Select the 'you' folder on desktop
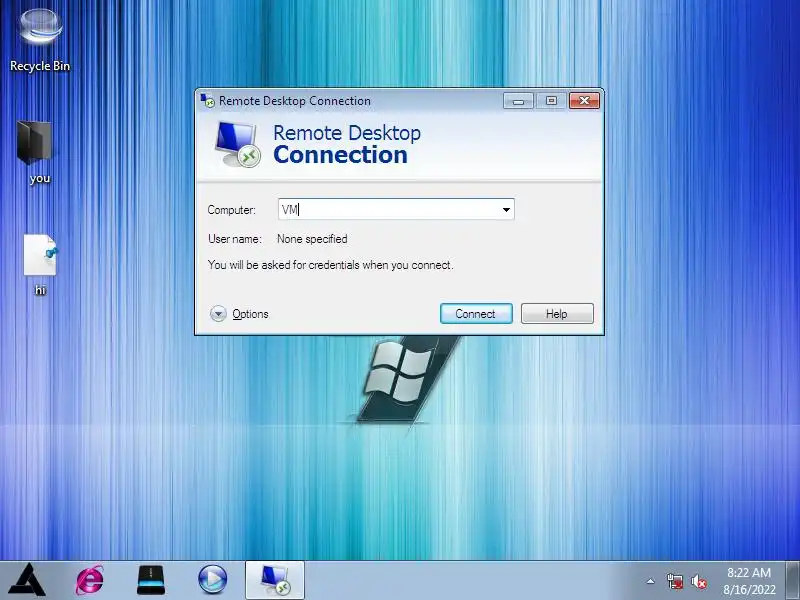 [36, 152]
